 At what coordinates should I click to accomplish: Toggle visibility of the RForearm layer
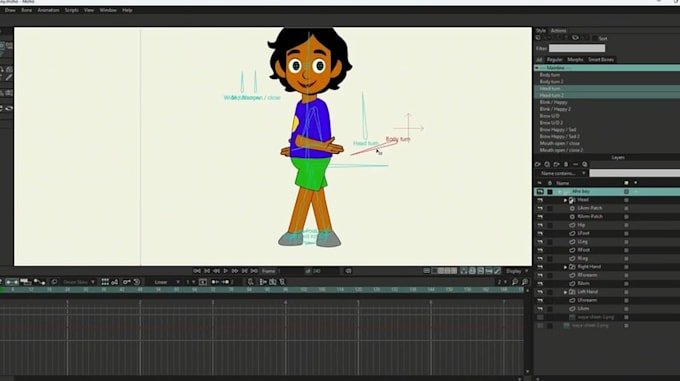pos(540,275)
